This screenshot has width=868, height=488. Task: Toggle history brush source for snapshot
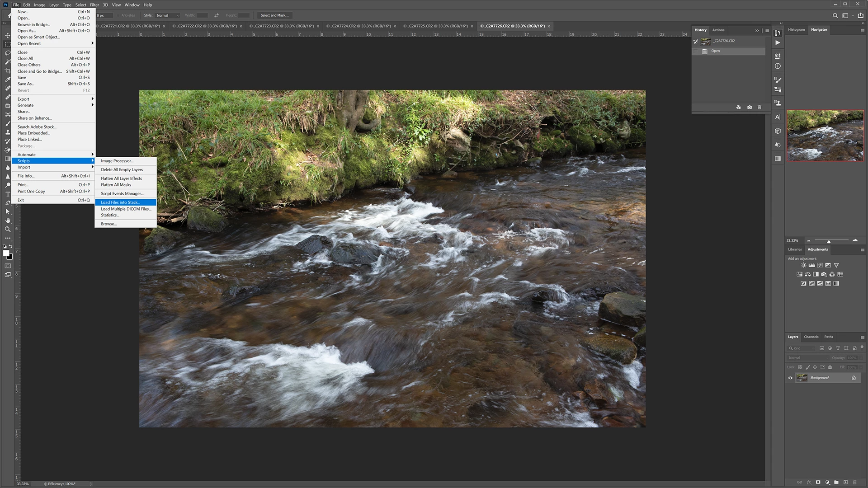pyautogui.click(x=696, y=41)
